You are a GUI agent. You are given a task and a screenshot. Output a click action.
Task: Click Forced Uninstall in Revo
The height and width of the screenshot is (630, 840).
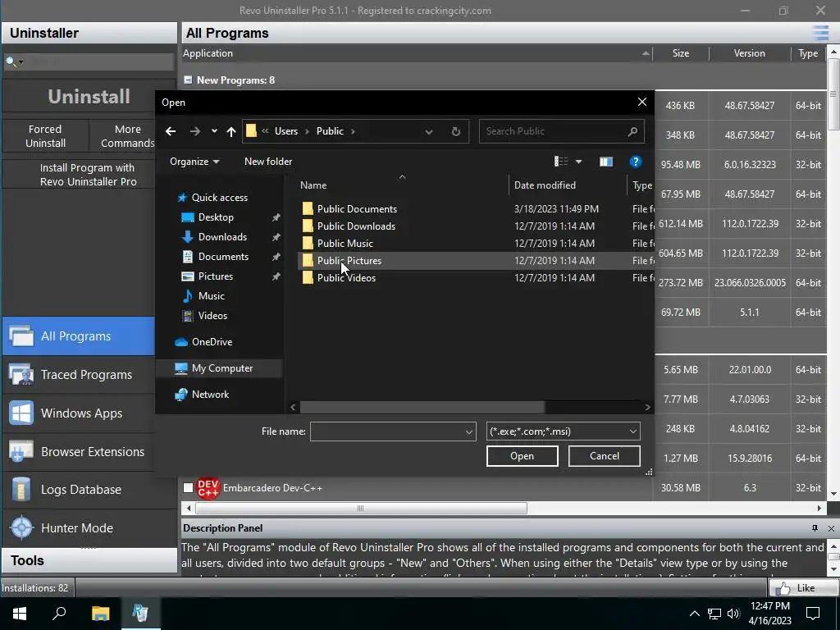pos(46,136)
